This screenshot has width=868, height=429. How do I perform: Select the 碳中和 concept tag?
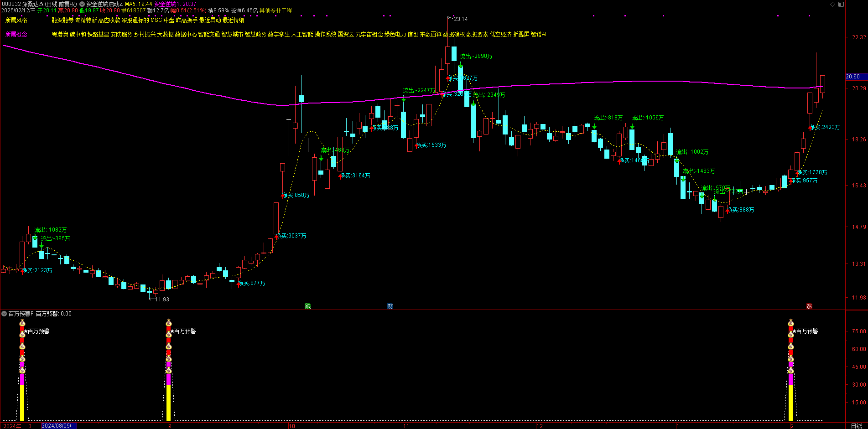tap(78, 34)
